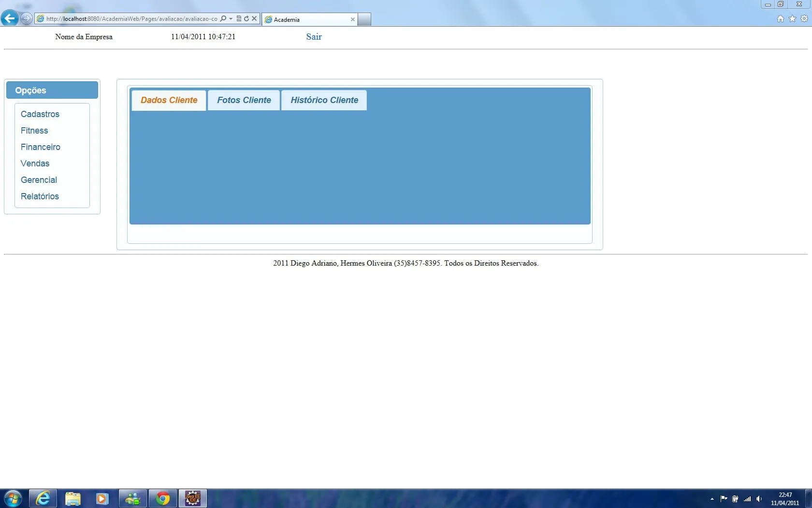Click the footer copyright text 'Todos os Direitos Reservados'
The height and width of the screenshot is (508, 812).
point(491,263)
